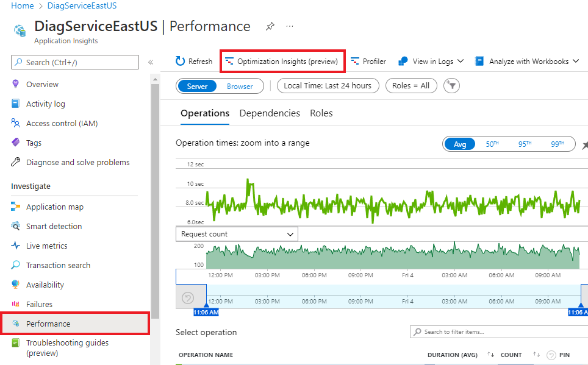588x365 pixels.
Task: Click the Search (Ctrl+/) field
Action: pyautogui.click(x=75, y=62)
